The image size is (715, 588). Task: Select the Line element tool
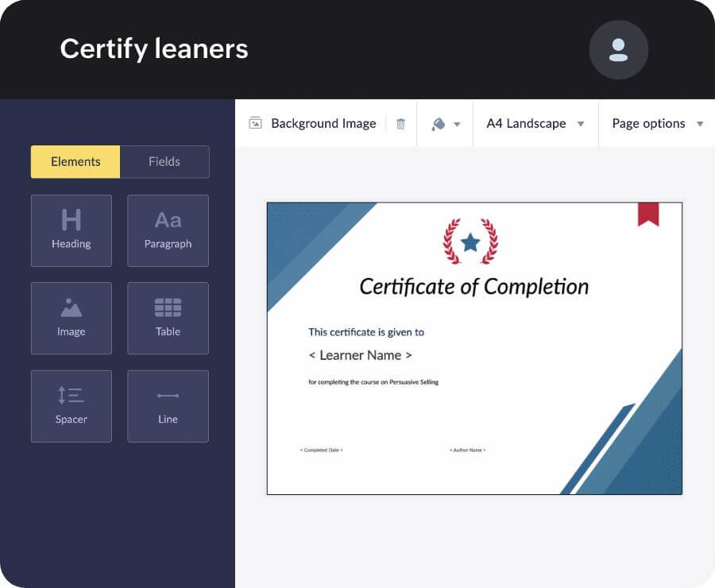168,406
